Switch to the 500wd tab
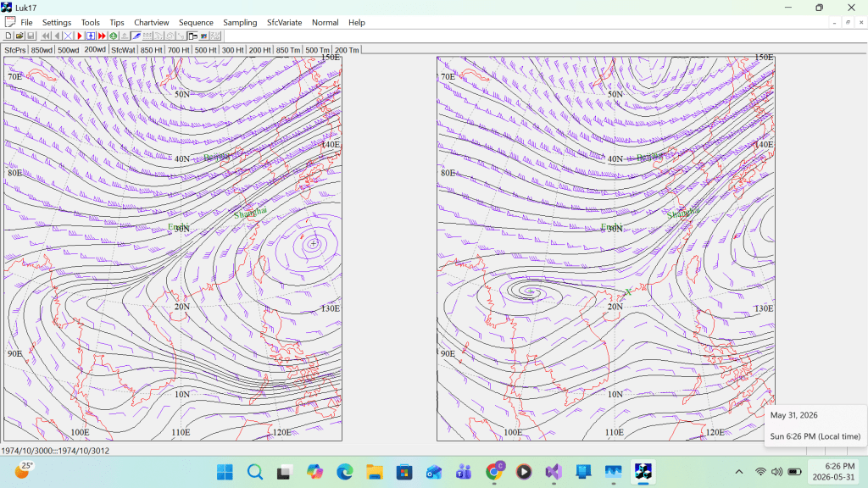The width and height of the screenshot is (868, 488). coord(68,50)
